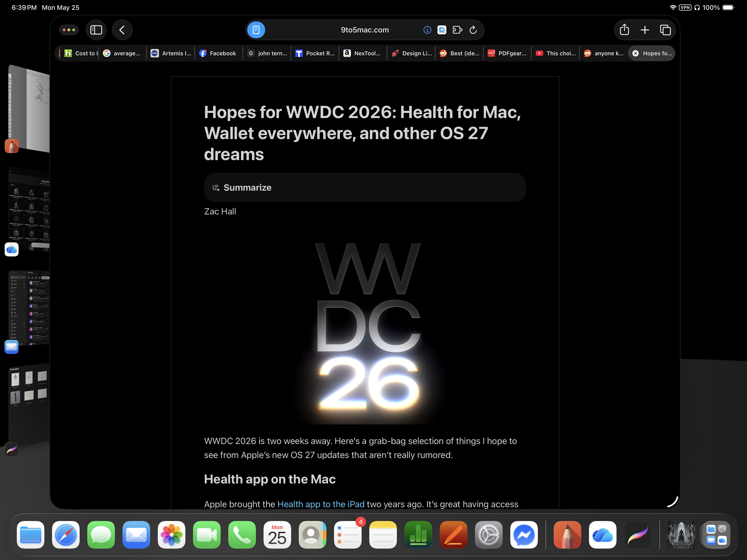747x560 pixels.
Task: Switch to the 'PDFgear...' tab
Action: tap(507, 53)
